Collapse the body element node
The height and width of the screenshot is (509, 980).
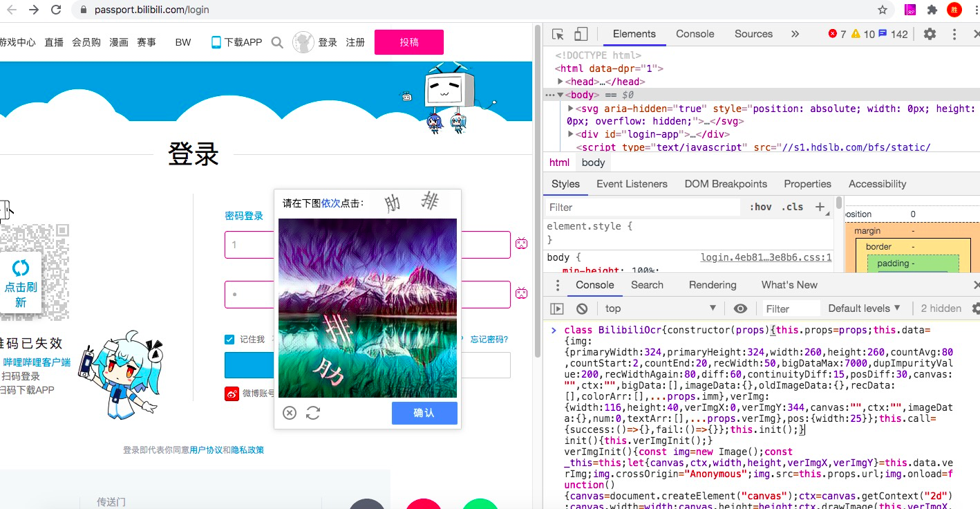click(x=560, y=95)
